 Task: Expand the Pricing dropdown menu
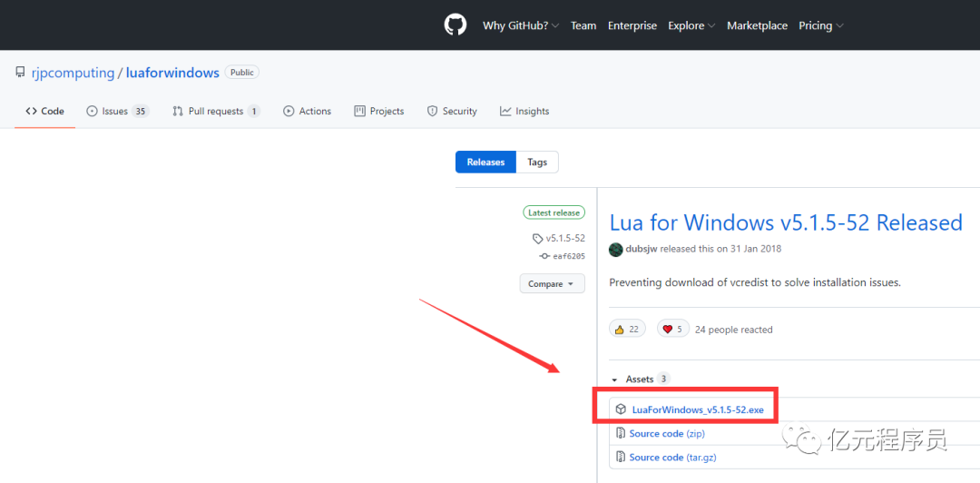point(820,25)
